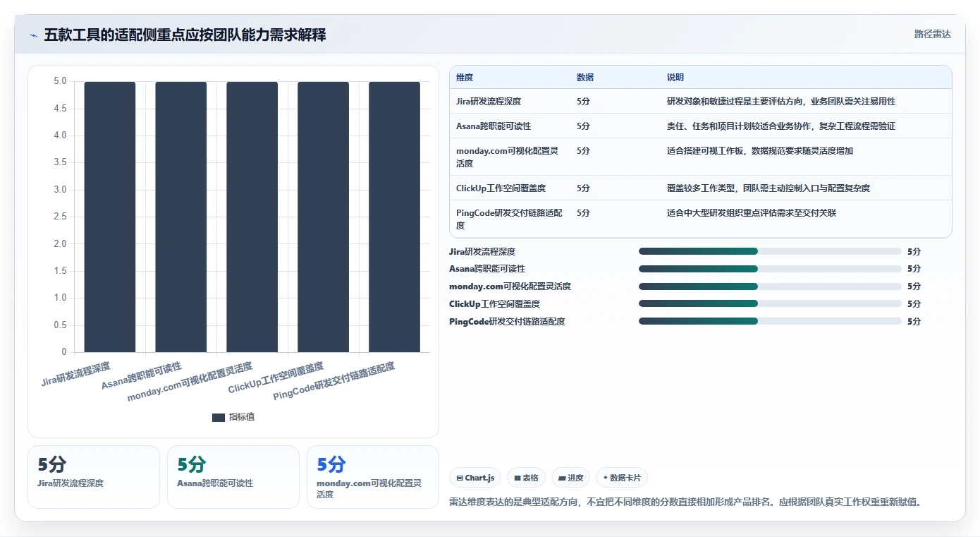980x537 pixels.
Task: Open the Asana跨职能可读性 5分 data card
Action: pos(233,477)
